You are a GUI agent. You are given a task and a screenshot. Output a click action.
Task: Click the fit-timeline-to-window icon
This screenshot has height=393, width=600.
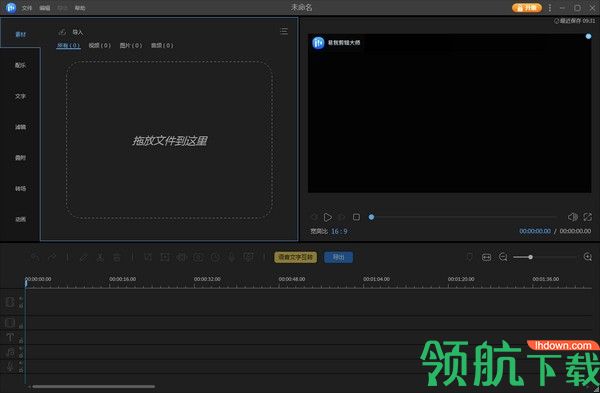[486, 257]
